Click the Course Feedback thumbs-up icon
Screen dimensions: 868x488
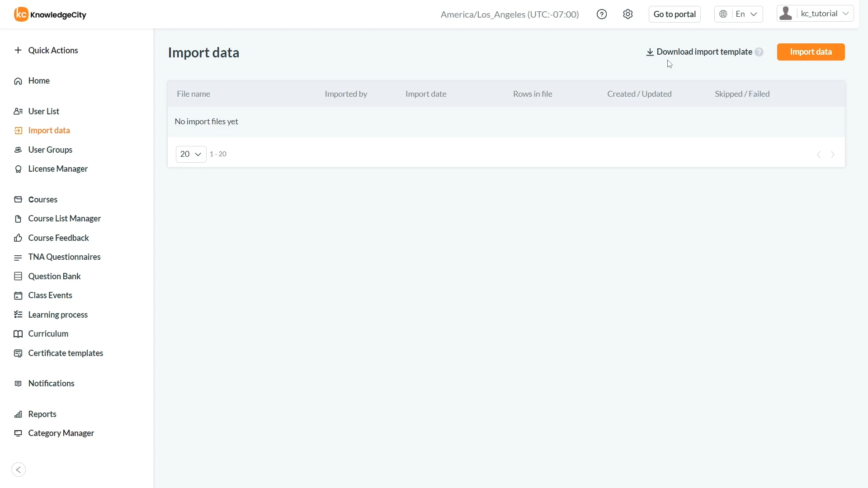(x=18, y=238)
